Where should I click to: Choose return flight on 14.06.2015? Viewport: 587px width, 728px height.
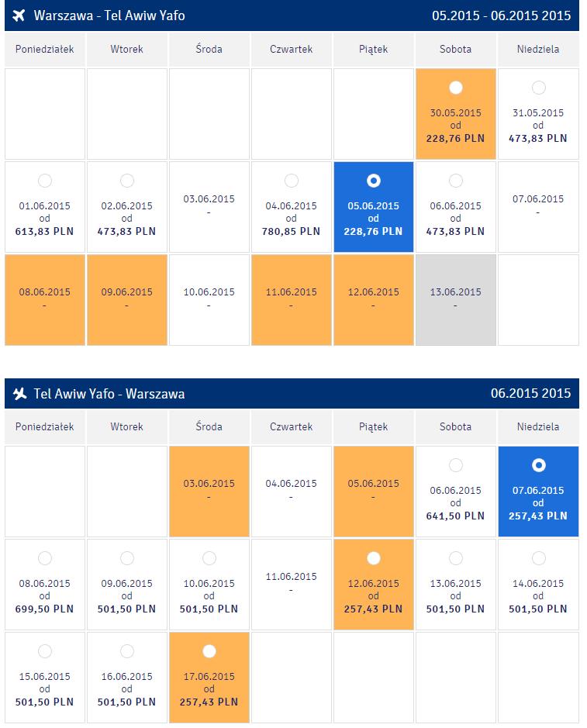[x=538, y=558]
